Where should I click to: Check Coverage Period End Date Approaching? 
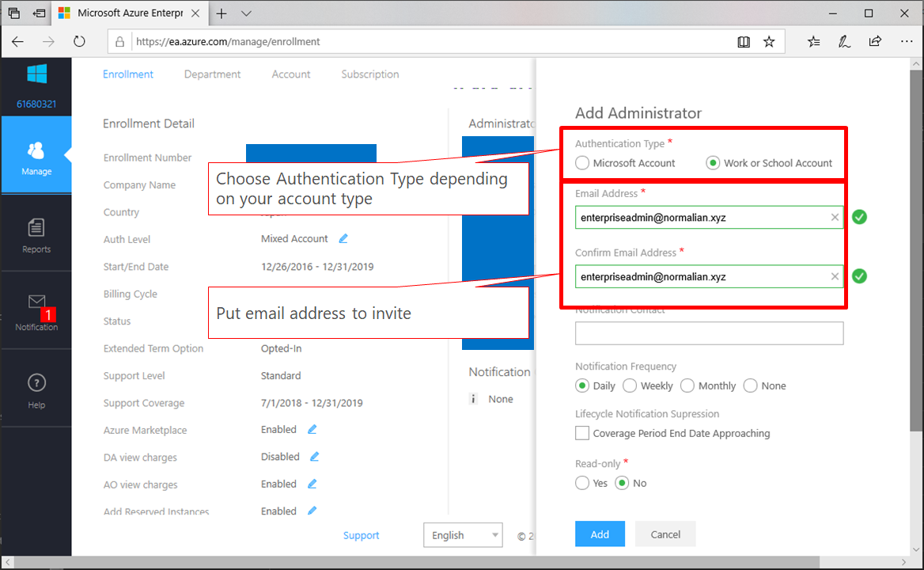[x=582, y=433]
